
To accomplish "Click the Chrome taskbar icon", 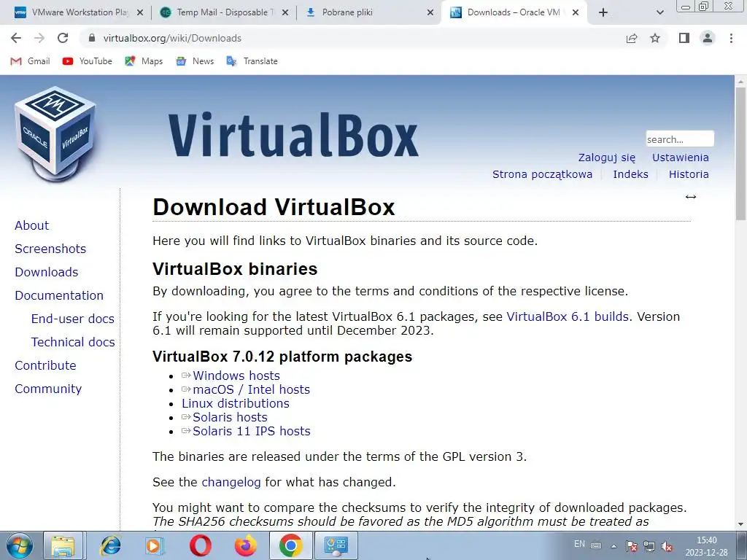I will [290, 545].
